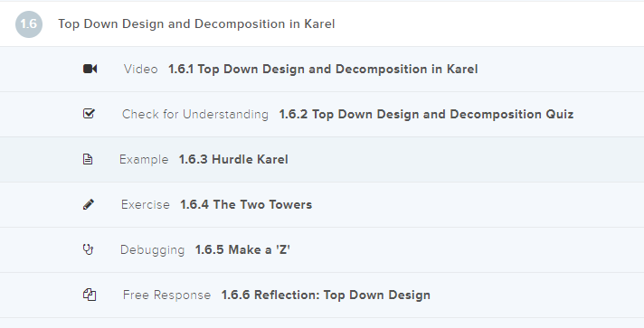
Task: Click the Exercise type label
Action: [146, 204]
